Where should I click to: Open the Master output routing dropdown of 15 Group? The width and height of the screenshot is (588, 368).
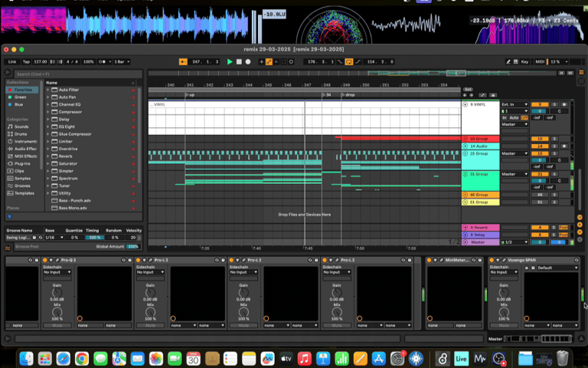pyautogui.click(x=514, y=153)
